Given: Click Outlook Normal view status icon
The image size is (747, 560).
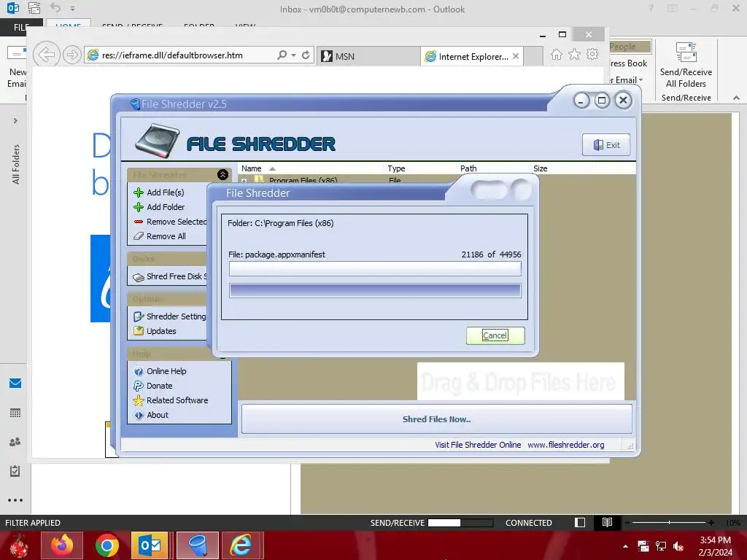Looking at the screenshot, I should (580, 522).
